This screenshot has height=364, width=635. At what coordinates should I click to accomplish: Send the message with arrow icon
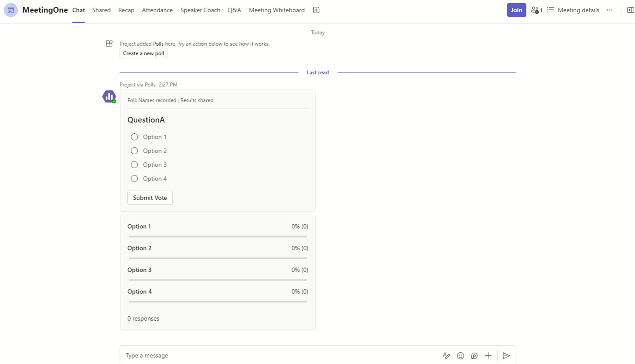pyautogui.click(x=506, y=356)
